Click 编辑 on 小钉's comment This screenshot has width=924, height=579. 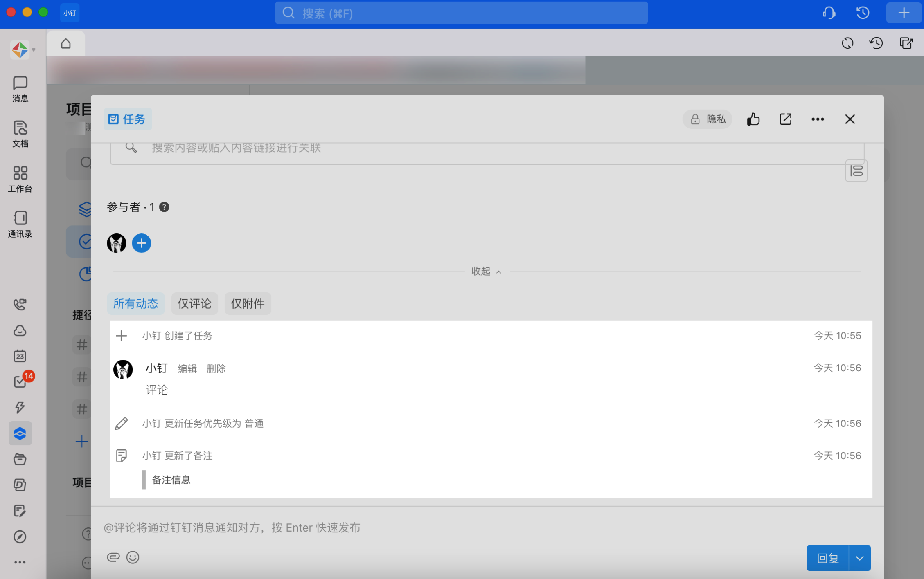(x=187, y=369)
